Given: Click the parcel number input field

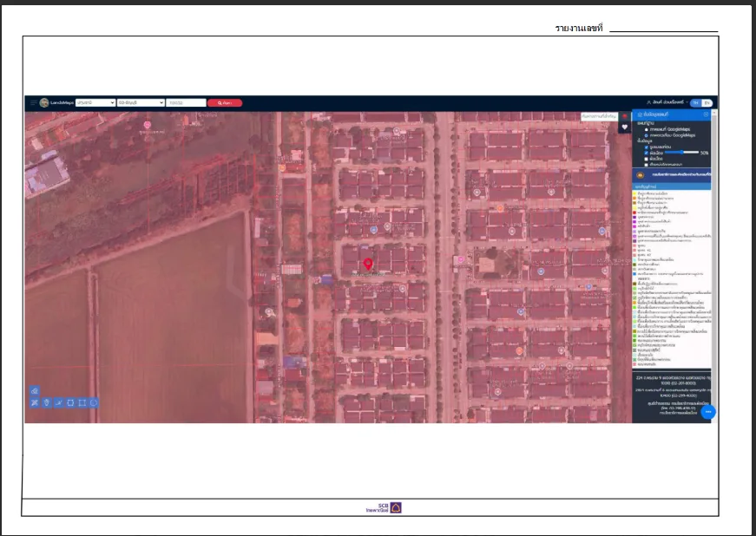Looking at the screenshot, I should (x=186, y=102).
